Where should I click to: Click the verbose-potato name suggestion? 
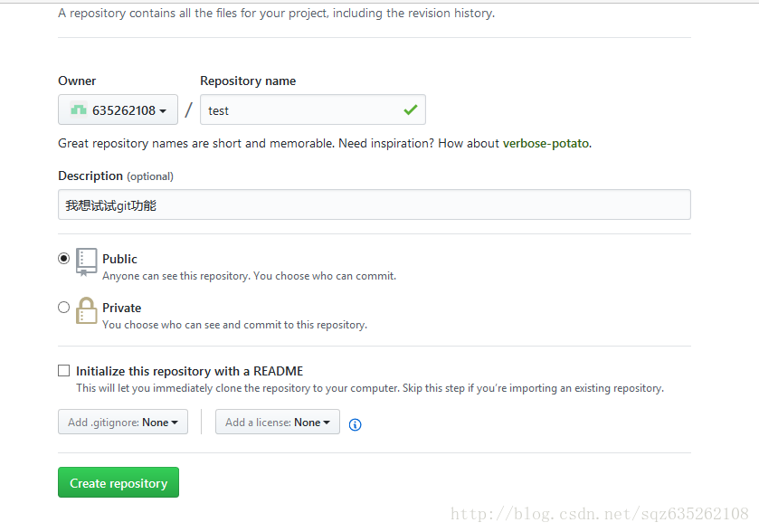(546, 143)
